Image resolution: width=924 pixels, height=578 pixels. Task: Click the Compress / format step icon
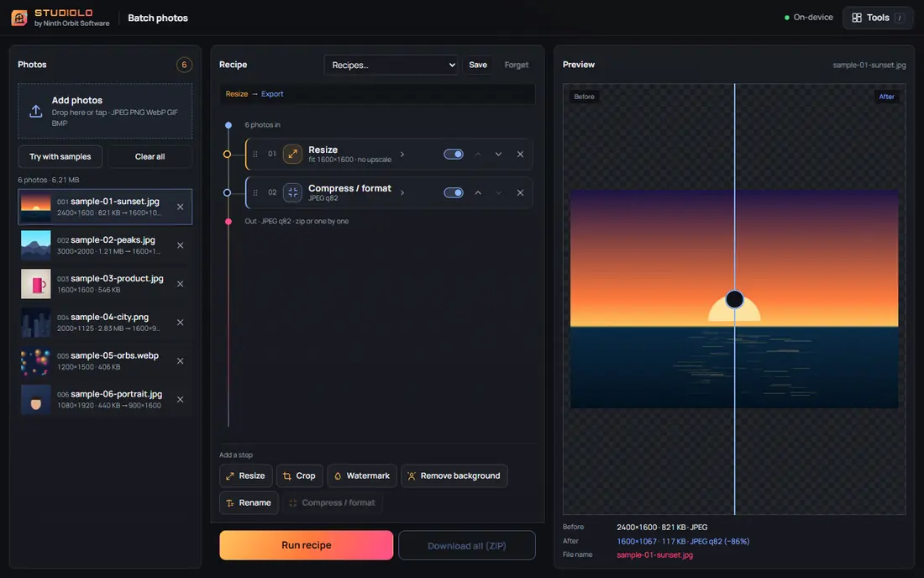pos(292,192)
